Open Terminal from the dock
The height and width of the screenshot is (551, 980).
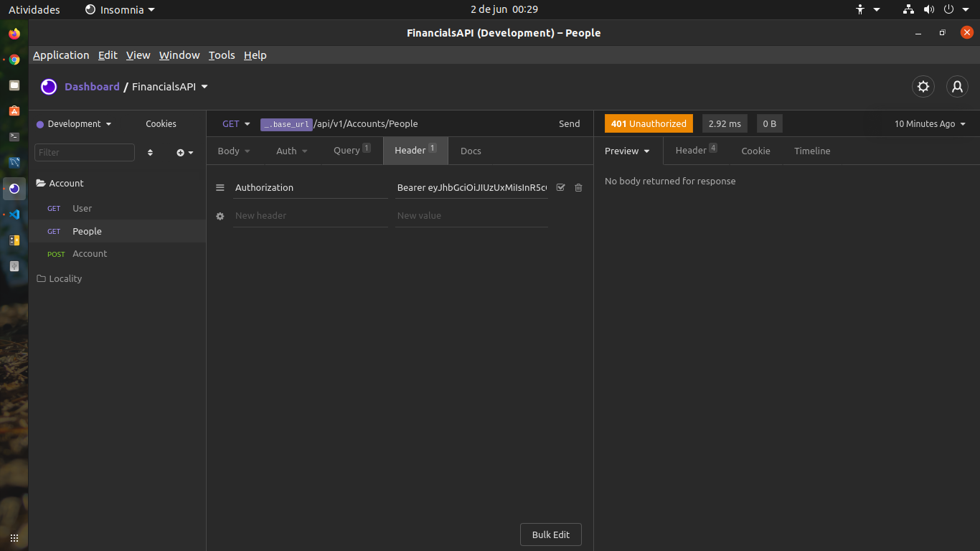[x=14, y=136]
